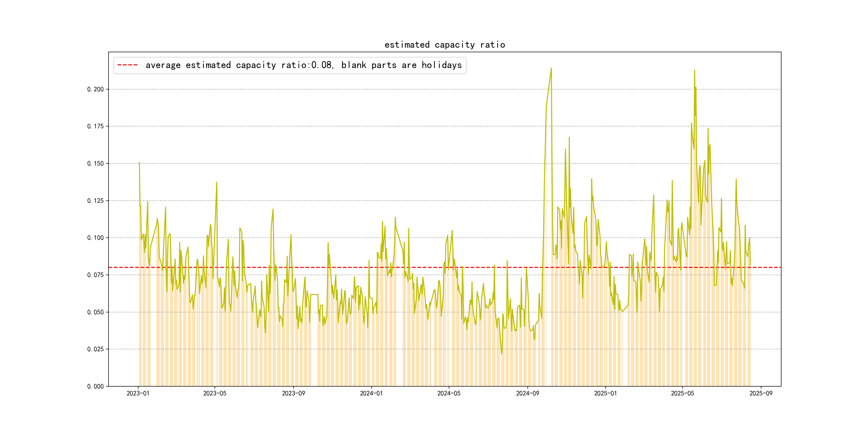Click the 0.100 y-axis tick label
Viewport: 868px width, 434px height.
(x=95, y=238)
